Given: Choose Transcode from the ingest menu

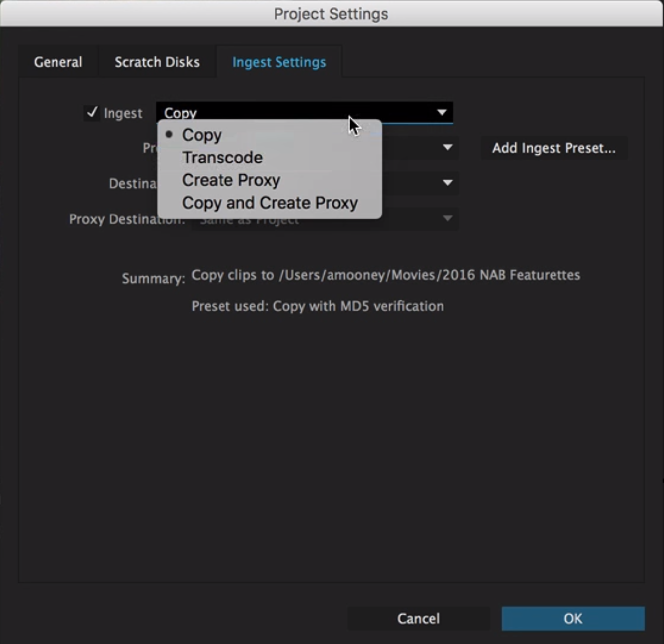Looking at the screenshot, I should (x=269, y=158).
